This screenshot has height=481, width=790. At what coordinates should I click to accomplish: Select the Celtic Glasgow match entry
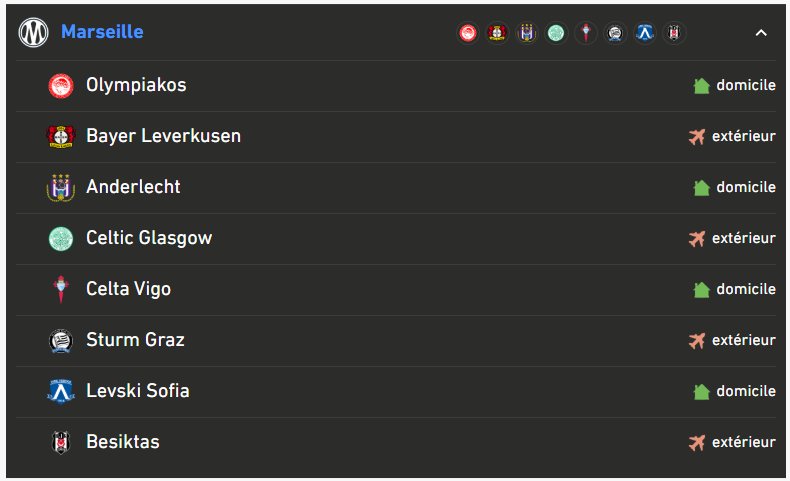396,239
